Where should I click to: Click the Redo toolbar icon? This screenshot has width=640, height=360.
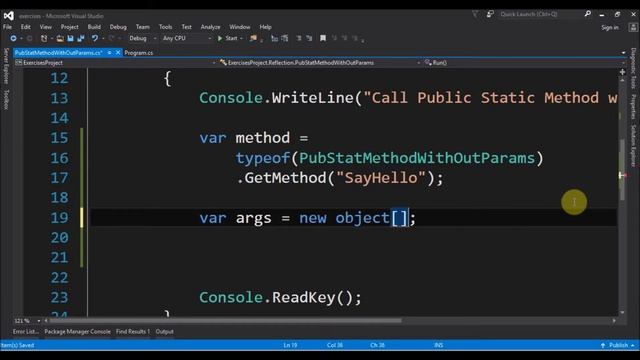pyautogui.click(x=111, y=38)
